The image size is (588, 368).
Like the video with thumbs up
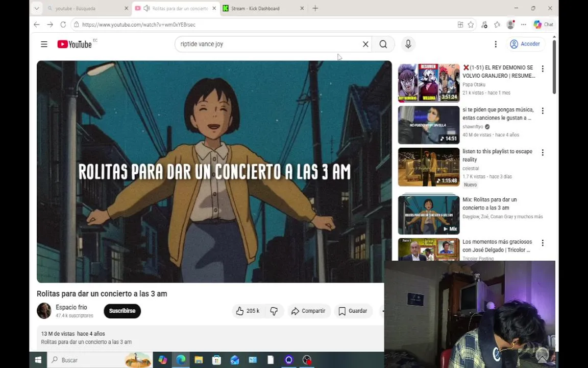coord(248,311)
